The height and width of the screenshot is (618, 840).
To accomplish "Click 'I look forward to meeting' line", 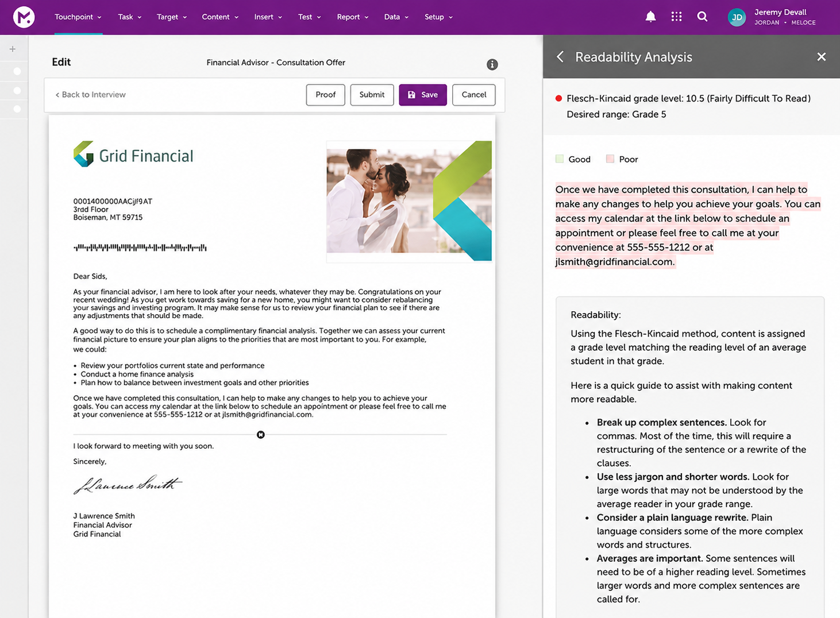I will 143,446.
